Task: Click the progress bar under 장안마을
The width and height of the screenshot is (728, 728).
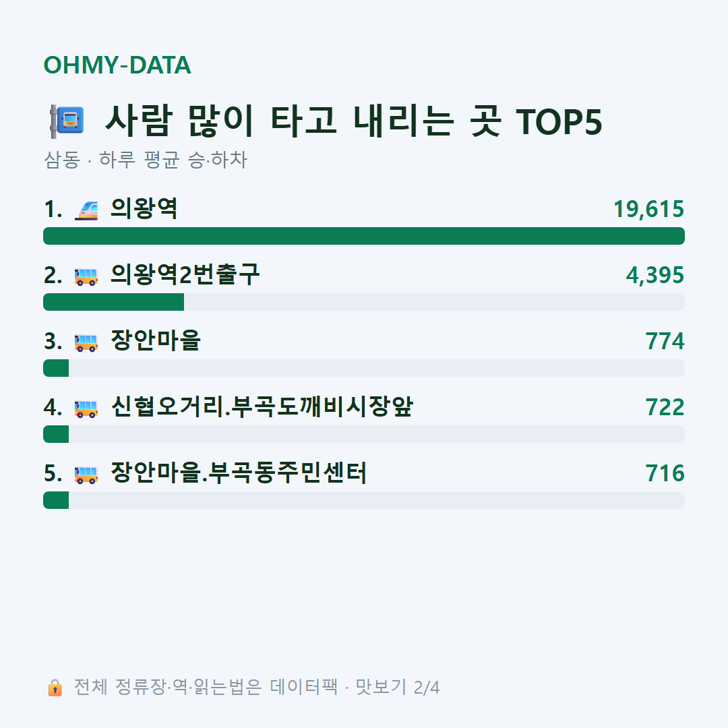Action: pos(364,368)
